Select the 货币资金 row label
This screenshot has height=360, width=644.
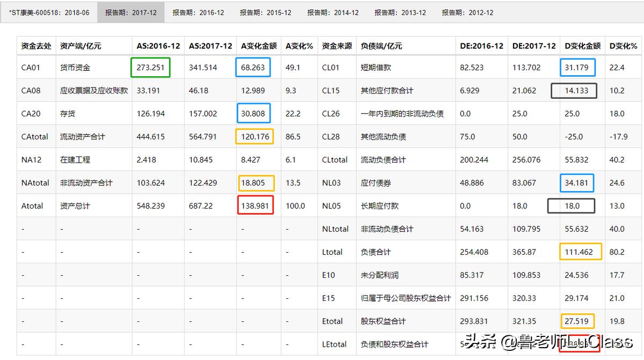coord(75,67)
